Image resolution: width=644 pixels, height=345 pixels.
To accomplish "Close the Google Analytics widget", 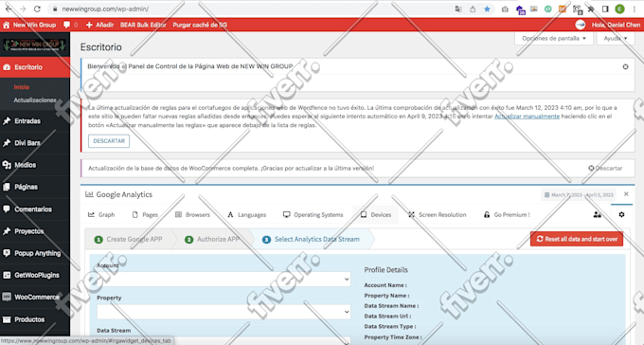I will point(626,194).
